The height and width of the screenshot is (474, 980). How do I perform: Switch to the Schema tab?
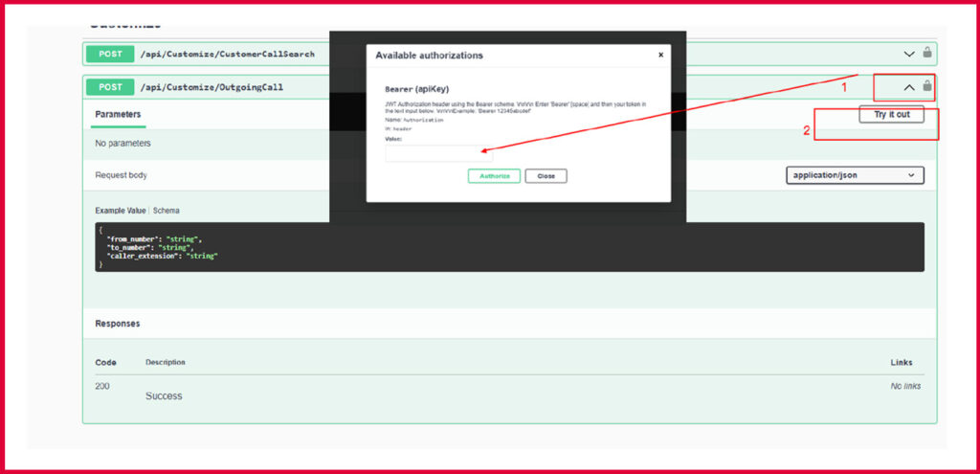pyautogui.click(x=167, y=210)
